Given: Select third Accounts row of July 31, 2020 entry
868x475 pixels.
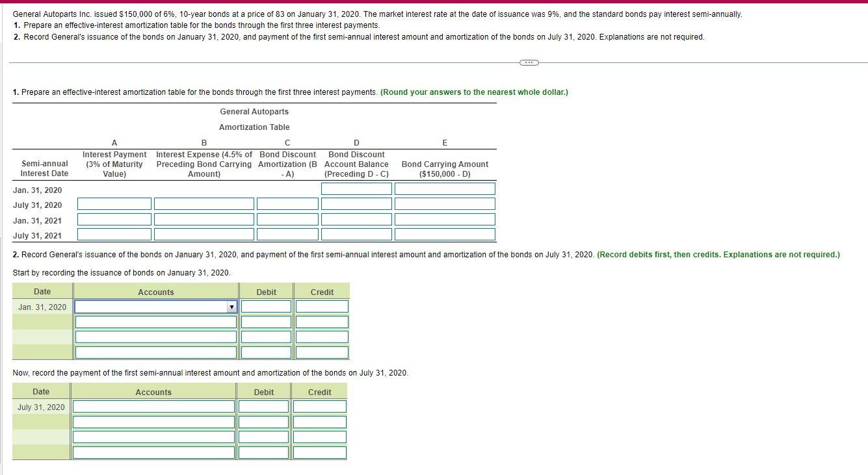Looking at the screenshot, I should click(x=153, y=437).
